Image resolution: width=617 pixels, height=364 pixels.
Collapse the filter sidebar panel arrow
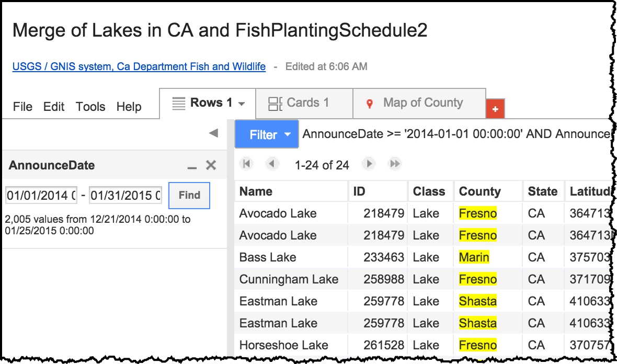click(x=213, y=133)
